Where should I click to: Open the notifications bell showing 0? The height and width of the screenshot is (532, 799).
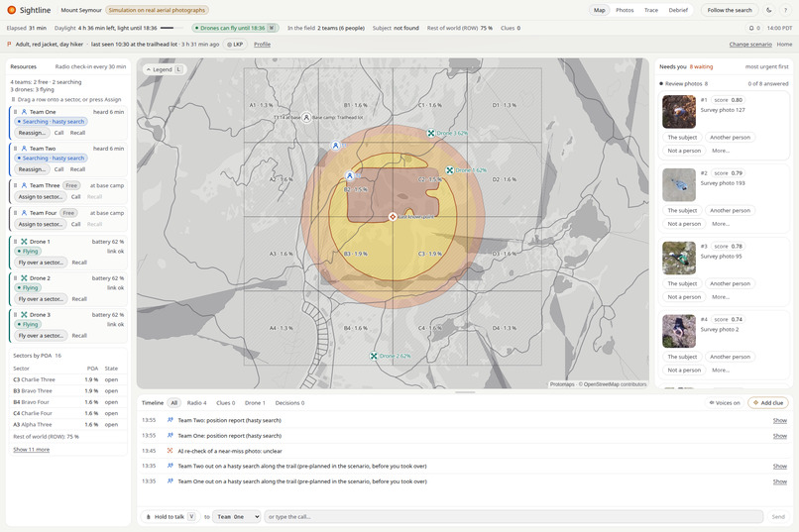(x=754, y=28)
